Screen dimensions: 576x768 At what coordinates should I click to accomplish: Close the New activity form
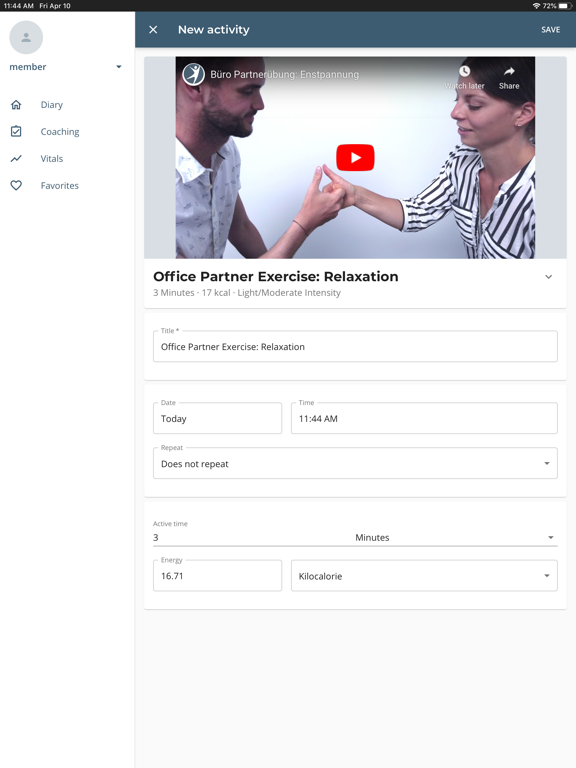tap(153, 30)
